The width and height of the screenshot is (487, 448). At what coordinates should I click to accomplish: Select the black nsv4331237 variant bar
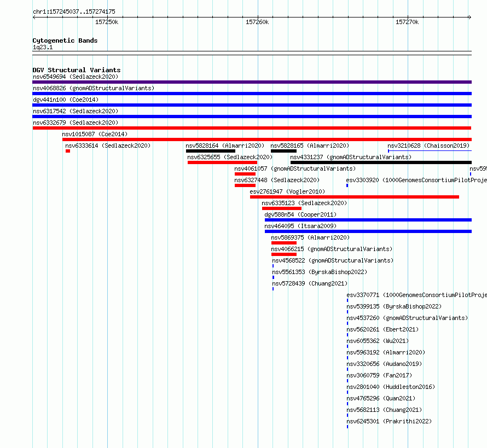coord(381,162)
